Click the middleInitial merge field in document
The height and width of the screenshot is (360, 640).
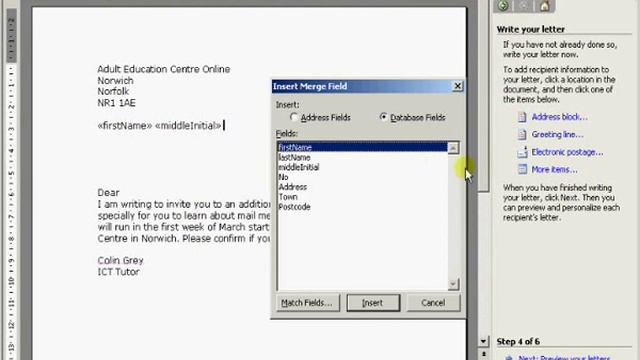188,126
